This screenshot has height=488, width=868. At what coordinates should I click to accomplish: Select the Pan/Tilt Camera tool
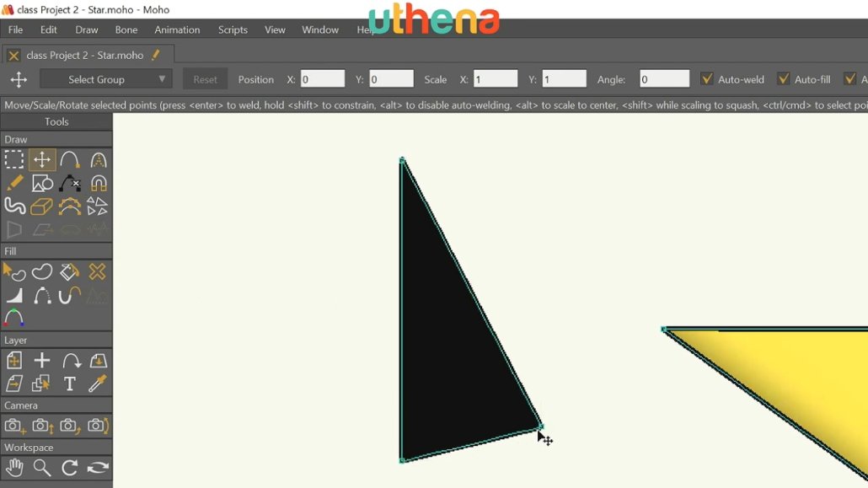click(x=98, y=426)
